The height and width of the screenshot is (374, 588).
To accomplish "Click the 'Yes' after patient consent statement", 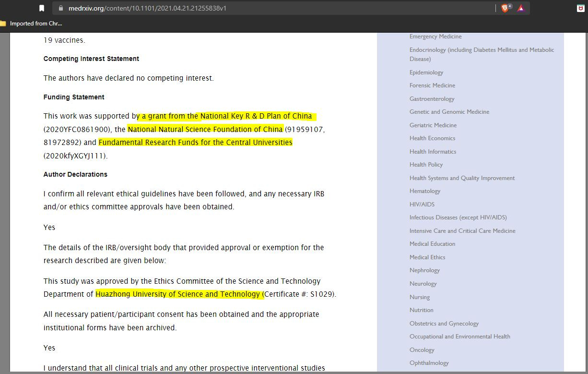I will tap(49, 348).
